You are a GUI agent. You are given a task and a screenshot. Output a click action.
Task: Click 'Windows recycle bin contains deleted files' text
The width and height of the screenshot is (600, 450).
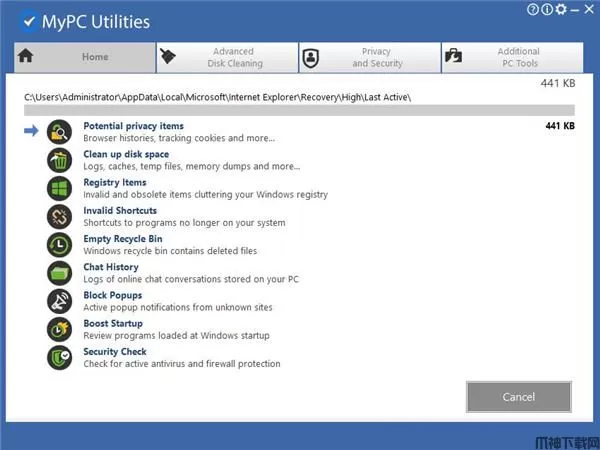coord(170,251)
